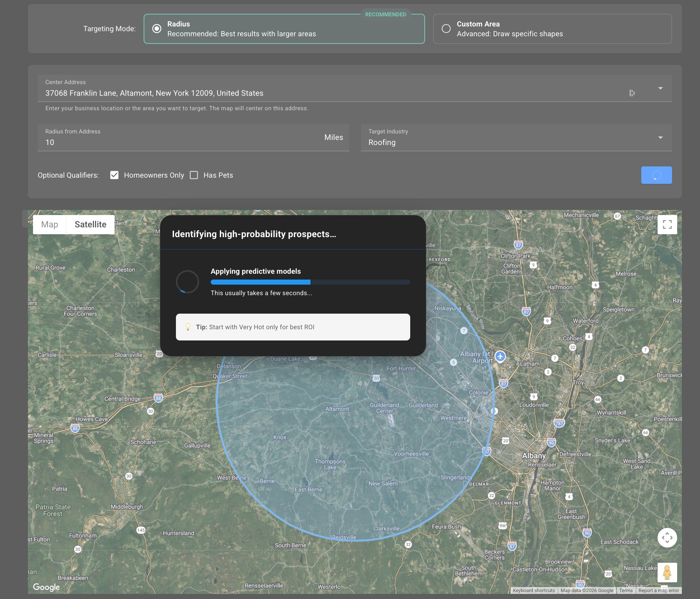Open the Target Industry dropdown
Screen dimensions: 700x599
[661, 137]
